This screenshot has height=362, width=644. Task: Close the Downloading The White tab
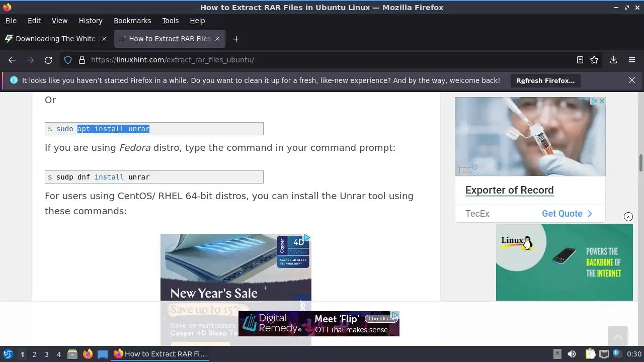pos(104,39)
